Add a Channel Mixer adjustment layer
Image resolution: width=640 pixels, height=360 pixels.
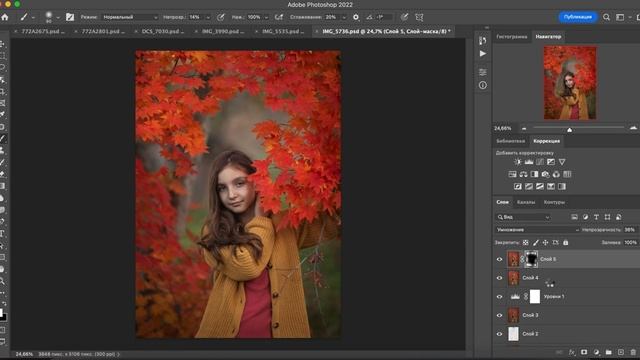556,174
